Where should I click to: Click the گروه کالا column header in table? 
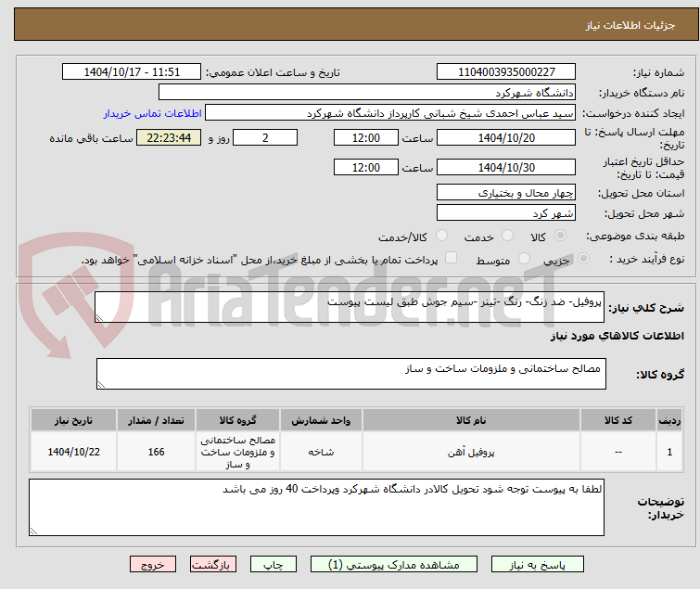coord(237,420)
